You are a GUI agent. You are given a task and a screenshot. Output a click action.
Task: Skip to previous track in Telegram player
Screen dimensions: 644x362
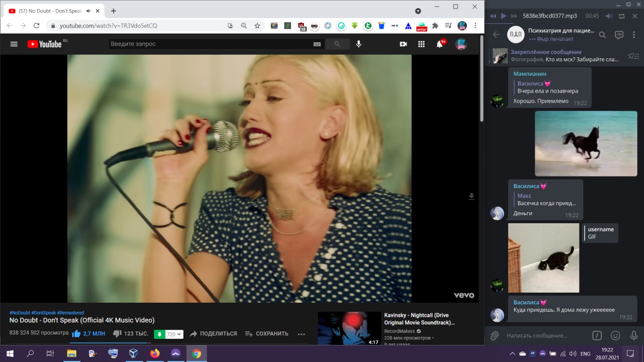pos(493,16)
